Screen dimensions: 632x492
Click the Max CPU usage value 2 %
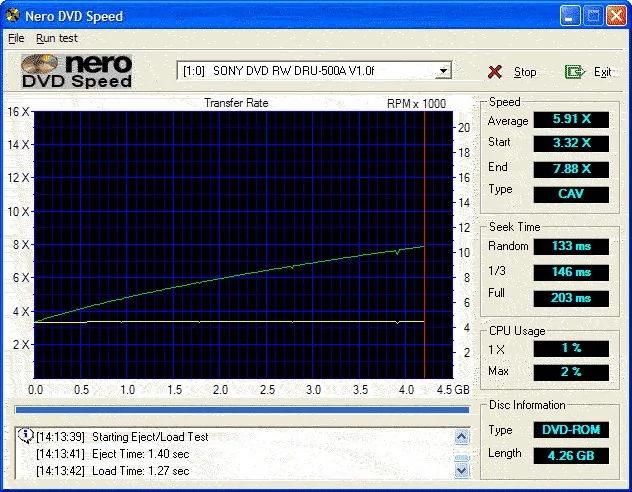[571, 372]
